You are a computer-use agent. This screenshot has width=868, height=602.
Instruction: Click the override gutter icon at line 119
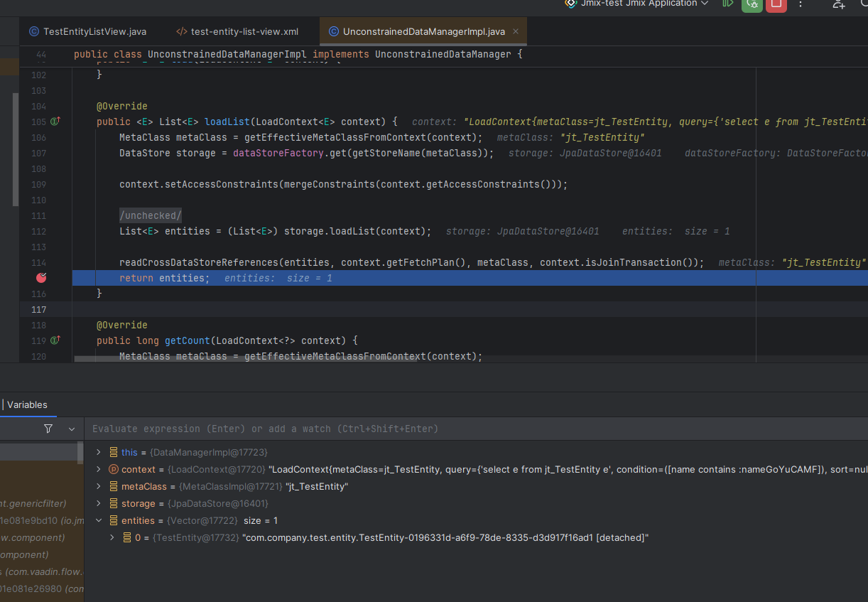[55, 340]
